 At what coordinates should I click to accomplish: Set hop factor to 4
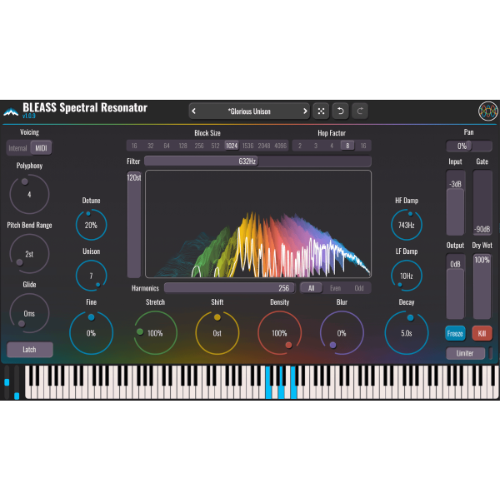coord(332,146)
